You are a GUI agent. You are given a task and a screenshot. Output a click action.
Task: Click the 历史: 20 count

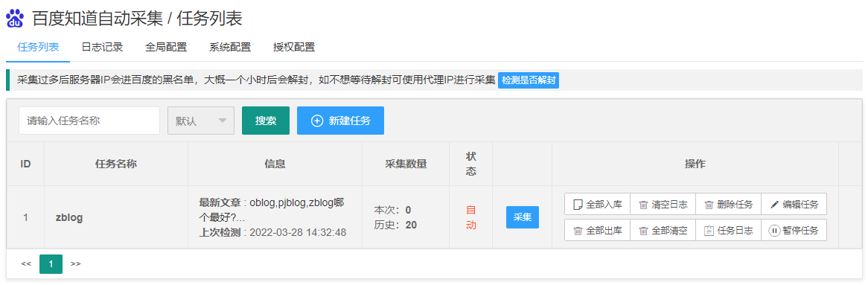coord(396,225)
